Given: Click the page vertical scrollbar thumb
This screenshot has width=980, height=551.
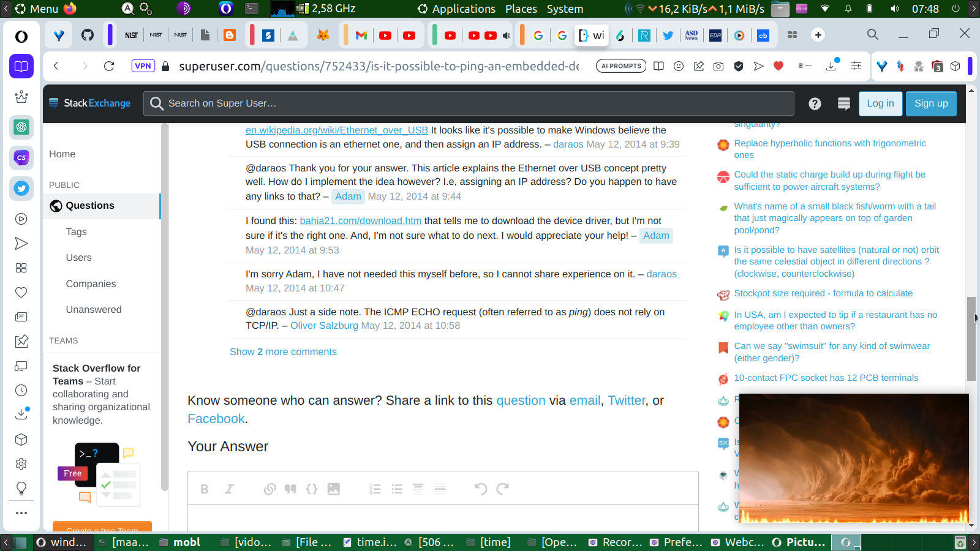Looking at the screenshot, I should (971, 339).
